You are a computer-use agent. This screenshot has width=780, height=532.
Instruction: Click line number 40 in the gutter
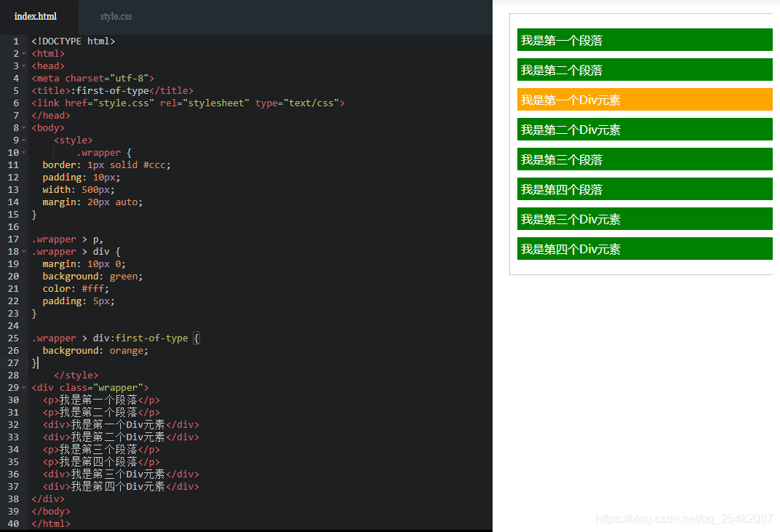click(13, 523)
